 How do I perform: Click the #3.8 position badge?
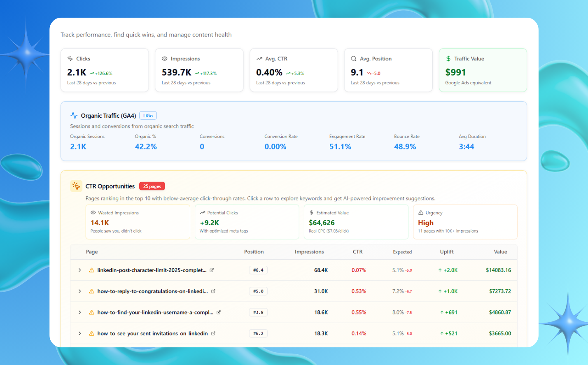[x=258, y=312]
